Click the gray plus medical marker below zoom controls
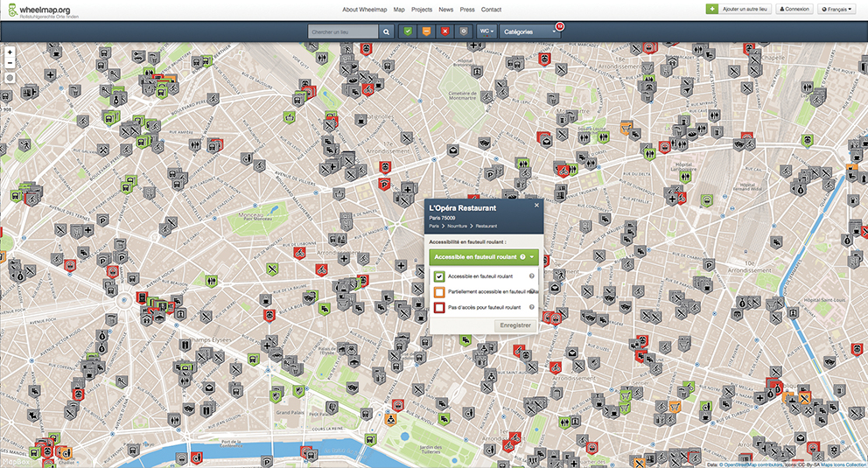The height and width of the screenshot is (468, 868). click(50, 74)
